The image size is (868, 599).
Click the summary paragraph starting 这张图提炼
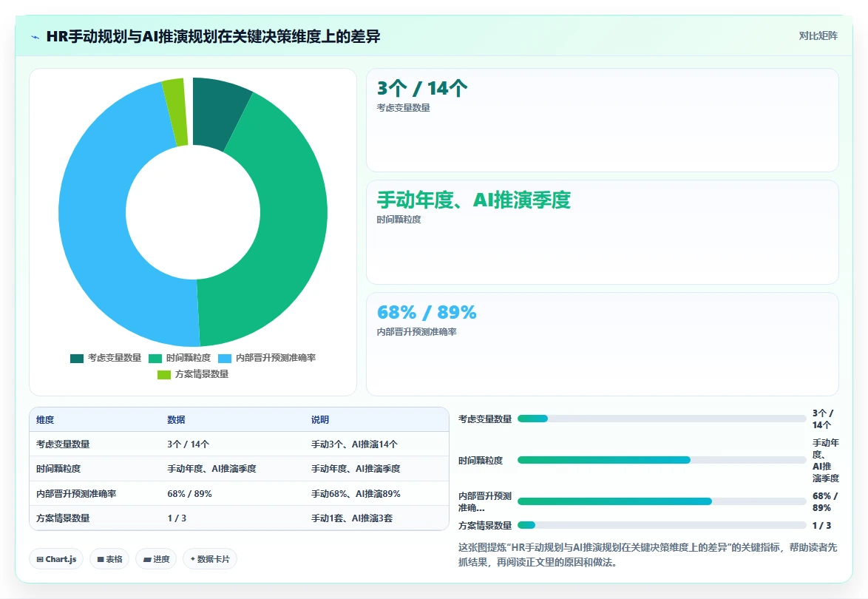coord(648,555)
